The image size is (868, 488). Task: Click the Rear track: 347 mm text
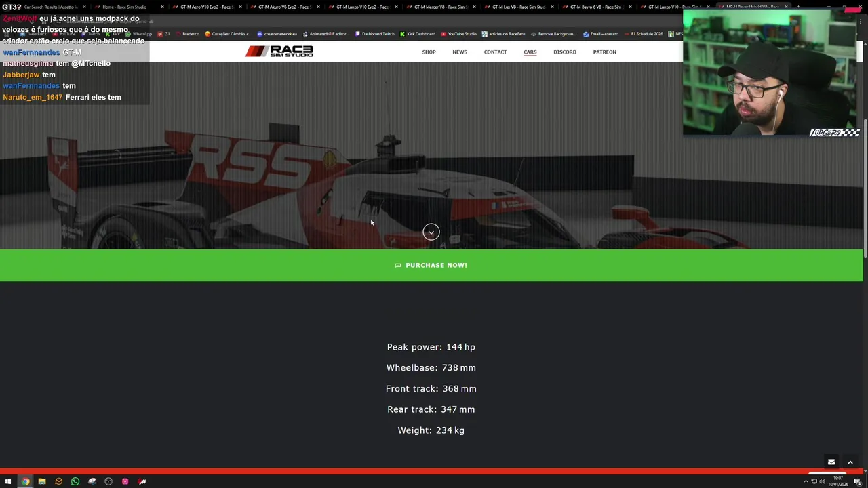[431, 409]
